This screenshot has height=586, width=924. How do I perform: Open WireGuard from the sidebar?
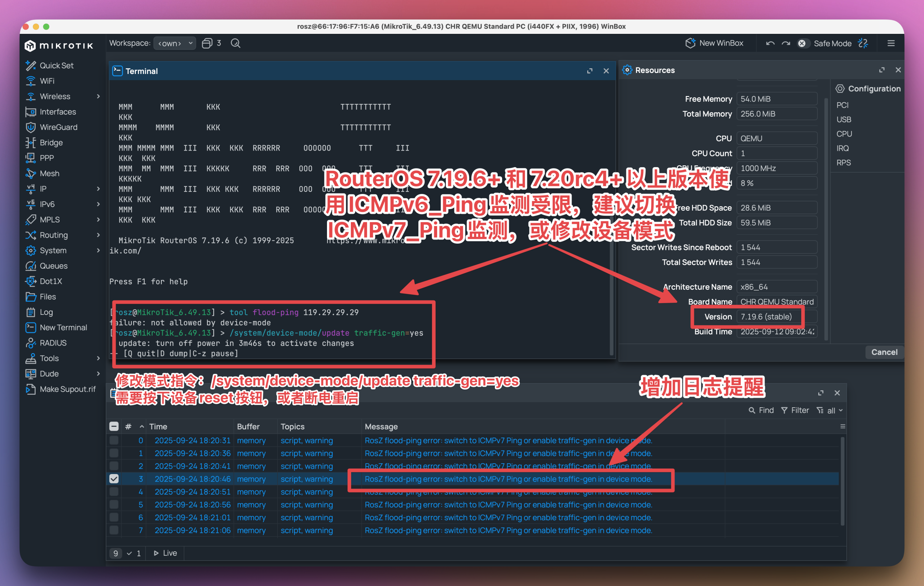tap(58, 127)
